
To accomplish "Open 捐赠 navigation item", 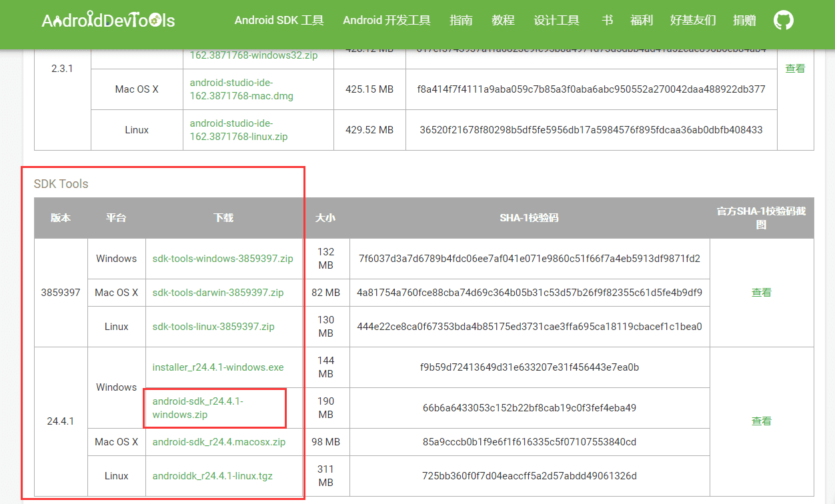I will click(x=744, y=20).
